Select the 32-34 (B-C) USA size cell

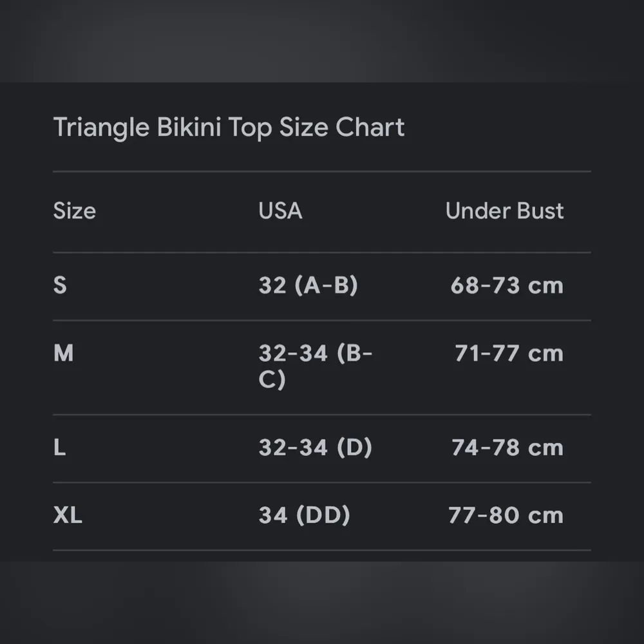pyautogui.click(x=315, y=366)
